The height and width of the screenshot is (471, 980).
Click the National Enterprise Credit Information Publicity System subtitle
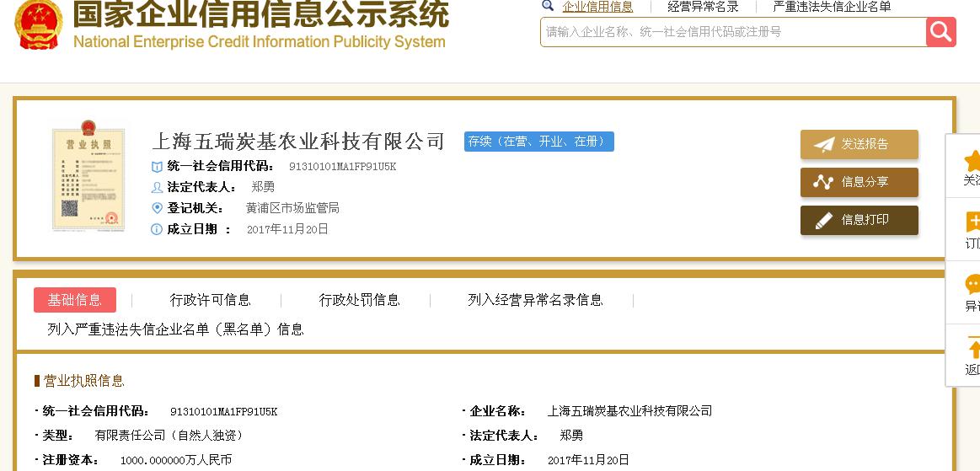pos(260,42)
